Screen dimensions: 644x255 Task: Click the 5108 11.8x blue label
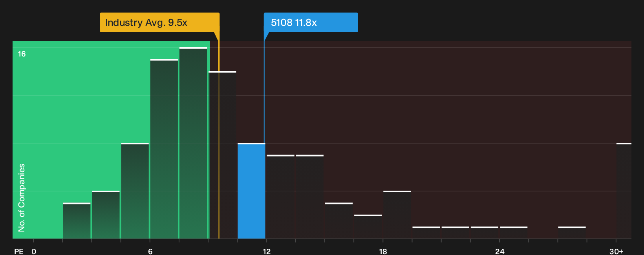[x=311, y=22]
